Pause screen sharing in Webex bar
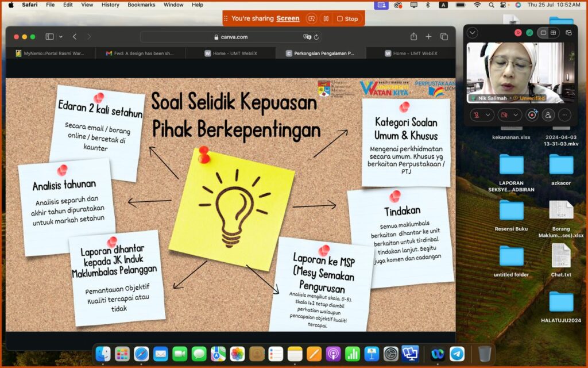Screen dimensions: 588x368 (326, 18)
